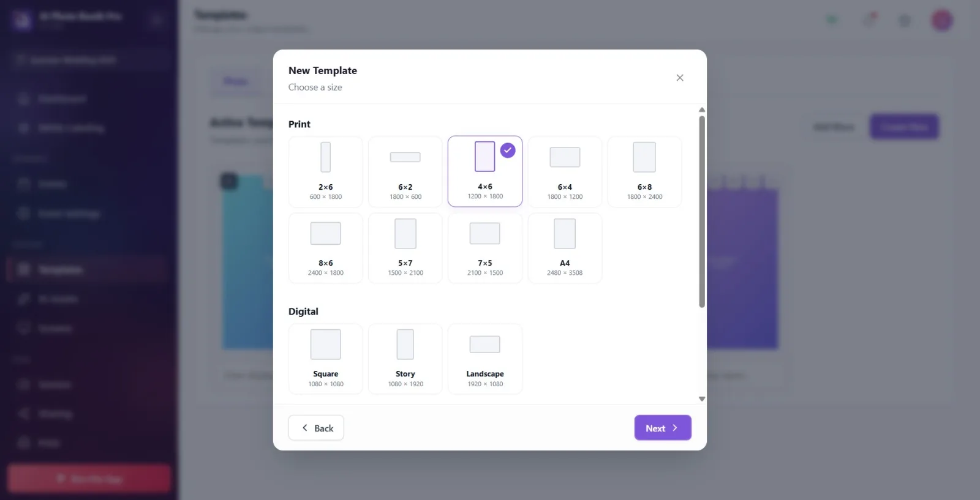Click the Choose a size subtitle
This screenshot has height=500, width=980.
[x=315, y=88]
